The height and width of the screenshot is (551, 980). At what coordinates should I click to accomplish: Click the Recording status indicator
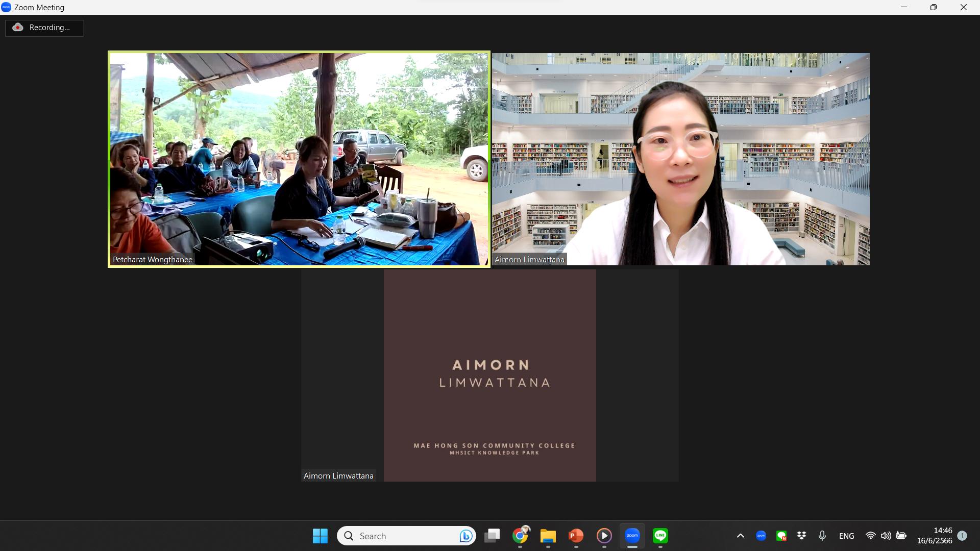(44, 28)
